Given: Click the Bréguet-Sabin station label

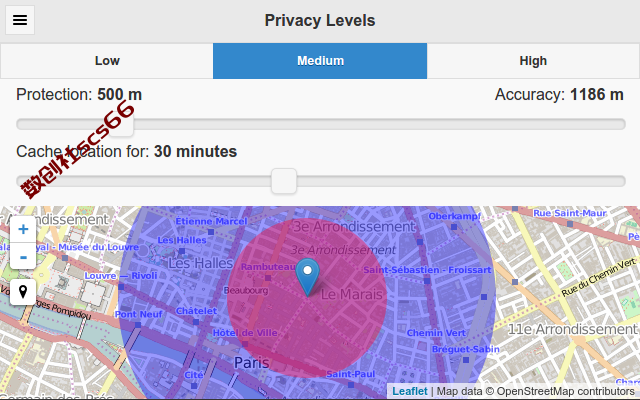Looking at the screenshot, I should [x=466, y=349].
